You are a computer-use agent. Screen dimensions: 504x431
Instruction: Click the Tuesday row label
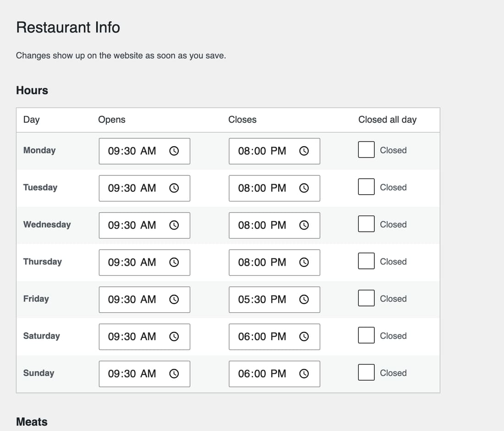pyautogui.click(x=40, y=187)
